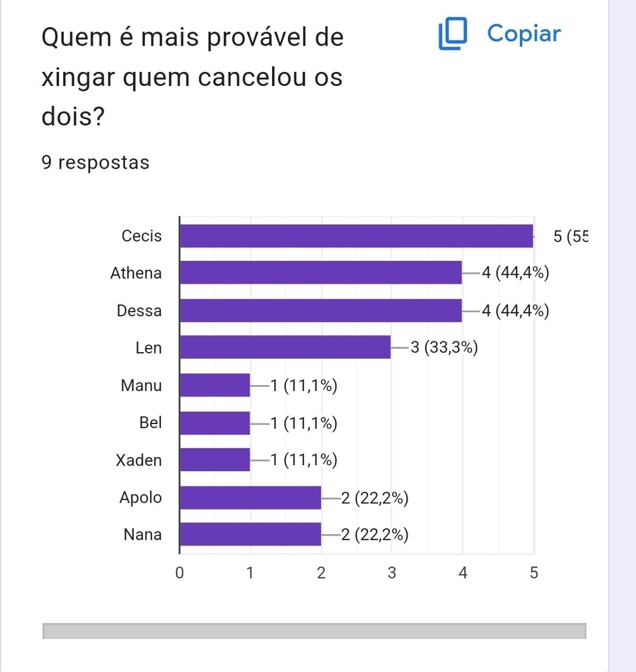Select the Bel bar
The width and height of the screenshot is (636, 672).
(x=215, y=423)
